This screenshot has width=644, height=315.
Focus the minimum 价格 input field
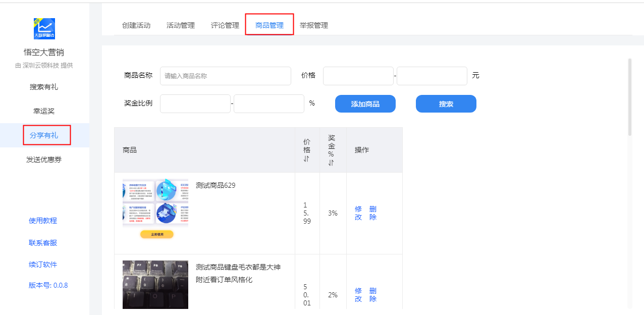(358, 76)
